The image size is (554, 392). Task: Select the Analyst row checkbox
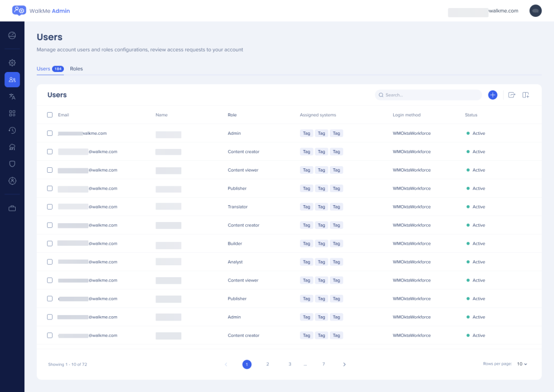(x=50, y=262)
